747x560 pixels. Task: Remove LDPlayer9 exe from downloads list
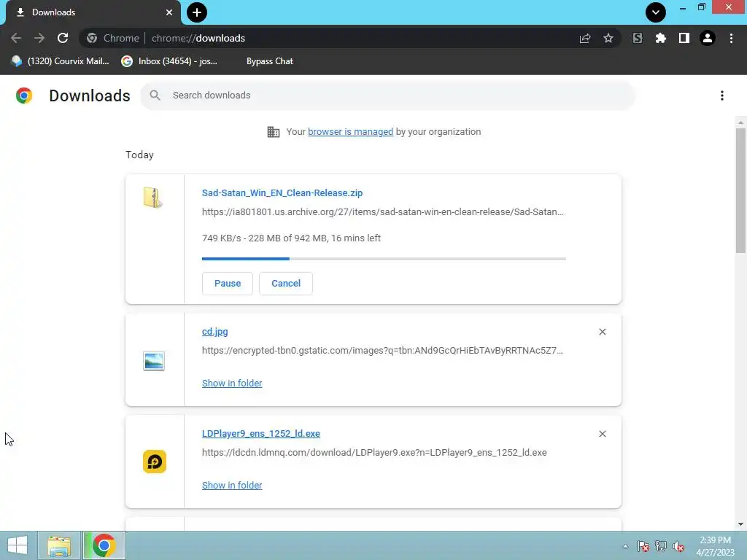602,434
